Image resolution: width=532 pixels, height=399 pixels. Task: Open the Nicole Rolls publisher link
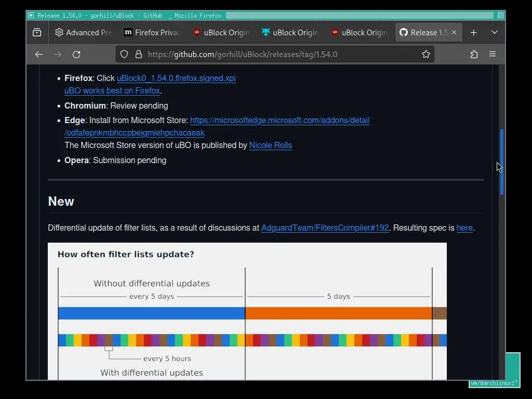[x=270, y=145]
